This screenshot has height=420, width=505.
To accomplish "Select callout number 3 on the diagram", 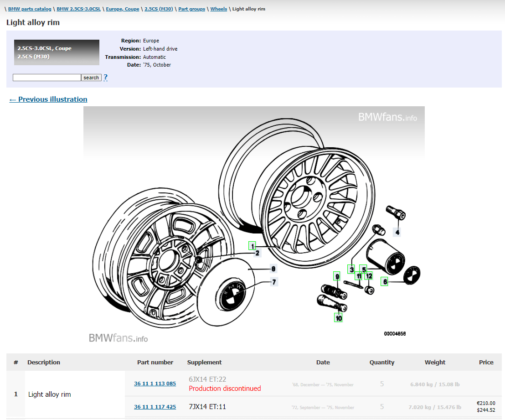I will (x=351, y=269).
